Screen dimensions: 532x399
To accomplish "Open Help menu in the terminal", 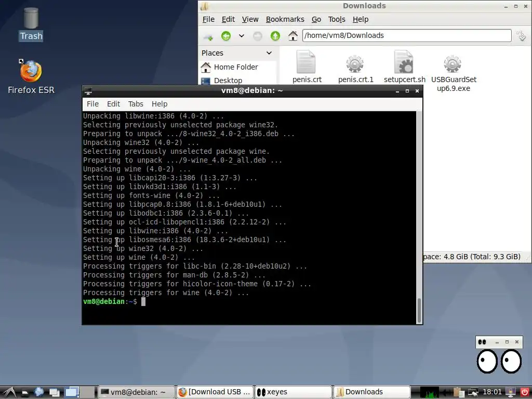I will 159,104.
